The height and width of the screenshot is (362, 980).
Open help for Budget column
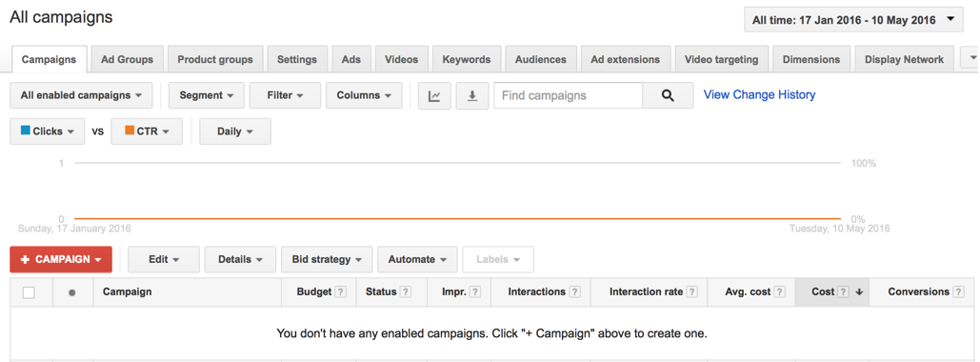[x=341, y=292]
